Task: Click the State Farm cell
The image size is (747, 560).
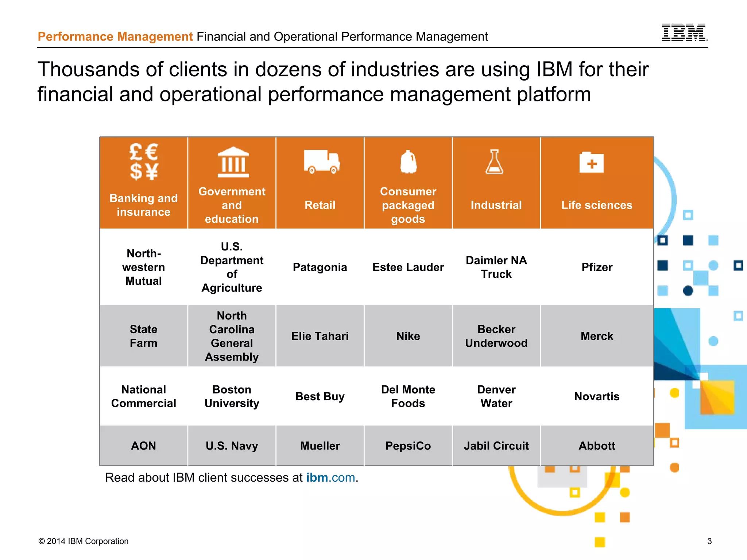Action: [x=144, y=336]
